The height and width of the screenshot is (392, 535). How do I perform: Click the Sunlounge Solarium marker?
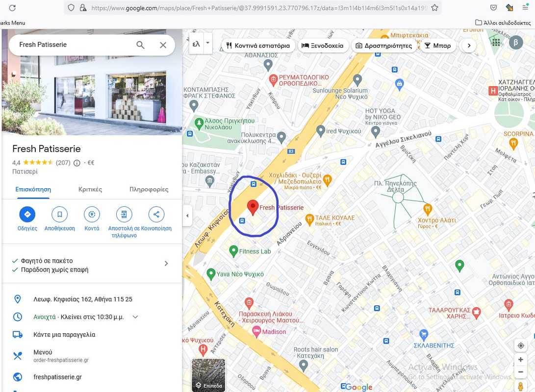pyautogui.click(x=357, y=80)
